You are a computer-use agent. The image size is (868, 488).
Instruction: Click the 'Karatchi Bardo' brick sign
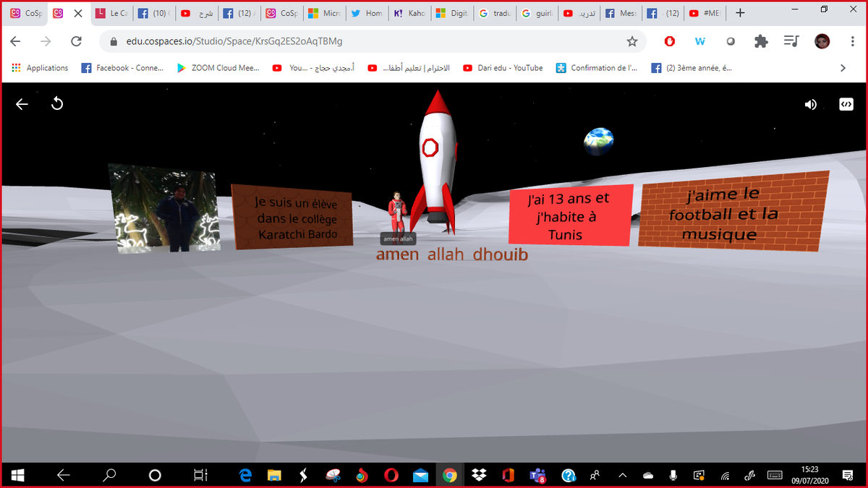[x=292, y=216]
